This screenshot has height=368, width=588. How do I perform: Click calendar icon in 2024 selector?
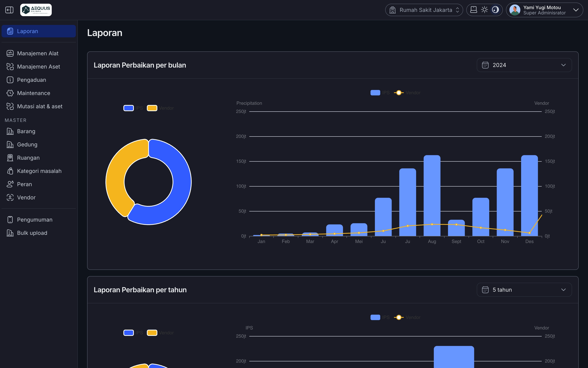coord(485,65)
